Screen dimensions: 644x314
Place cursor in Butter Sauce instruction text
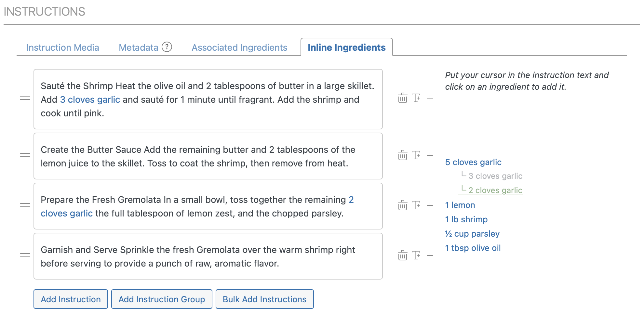tap(208, 156)
